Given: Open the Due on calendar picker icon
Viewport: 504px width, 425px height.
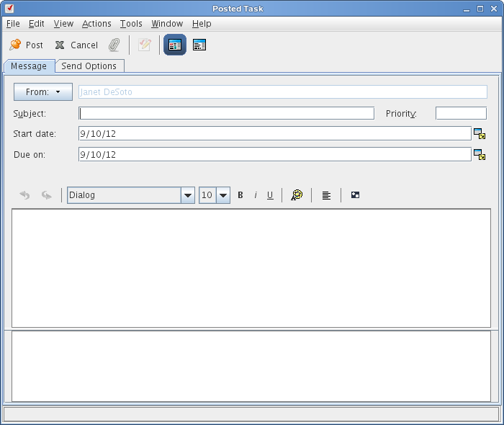Looking at the screenshot, I should (x=480, y=154).
